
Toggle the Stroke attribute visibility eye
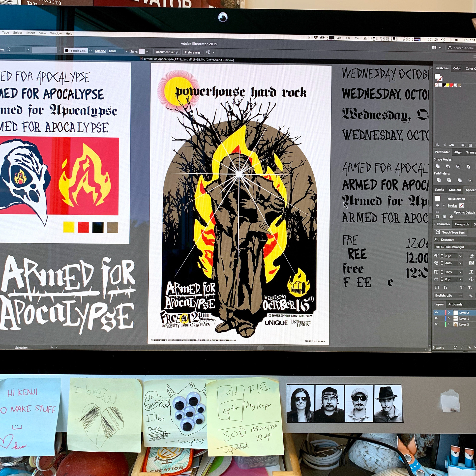tap(438, 206)
